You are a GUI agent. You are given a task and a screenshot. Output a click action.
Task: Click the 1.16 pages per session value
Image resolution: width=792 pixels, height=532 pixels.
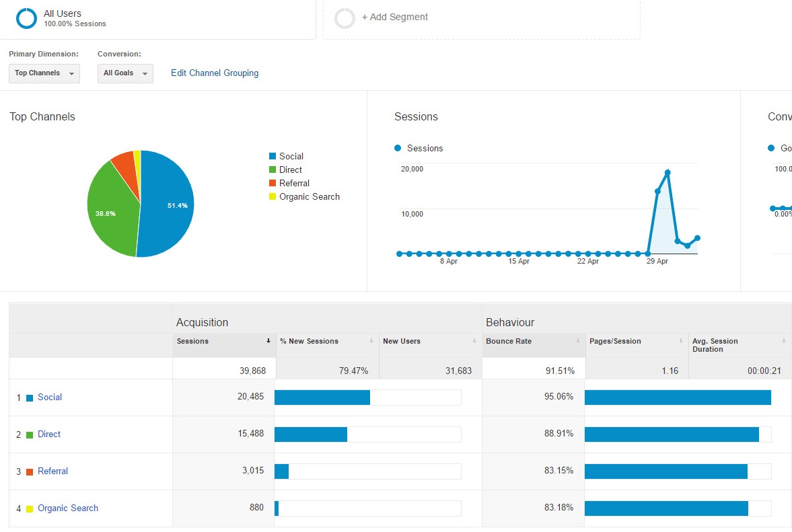tap(670, 371)
